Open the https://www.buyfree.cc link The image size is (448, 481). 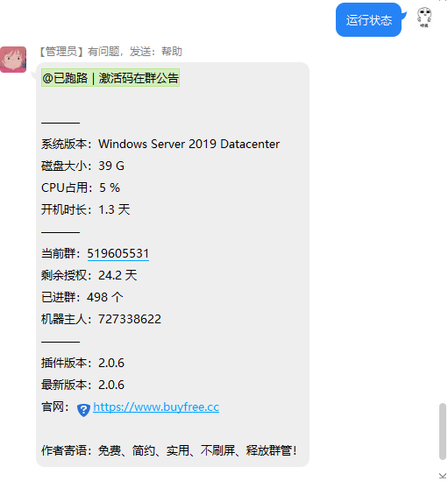pyautogui.click(x=156, y=407)
